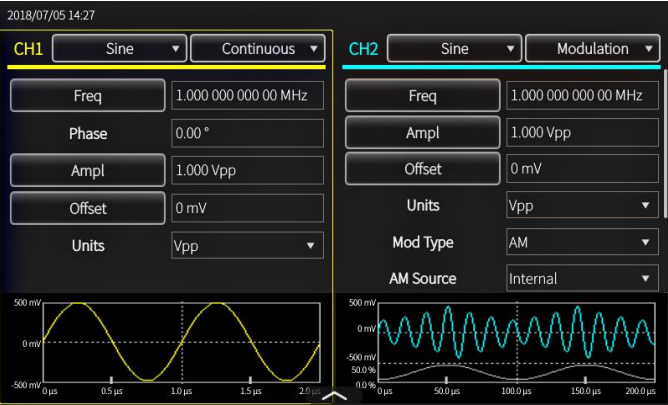Select the CH1 channel label
The image size is (668, 405).
pyautogui.click(x=28, y=49)
